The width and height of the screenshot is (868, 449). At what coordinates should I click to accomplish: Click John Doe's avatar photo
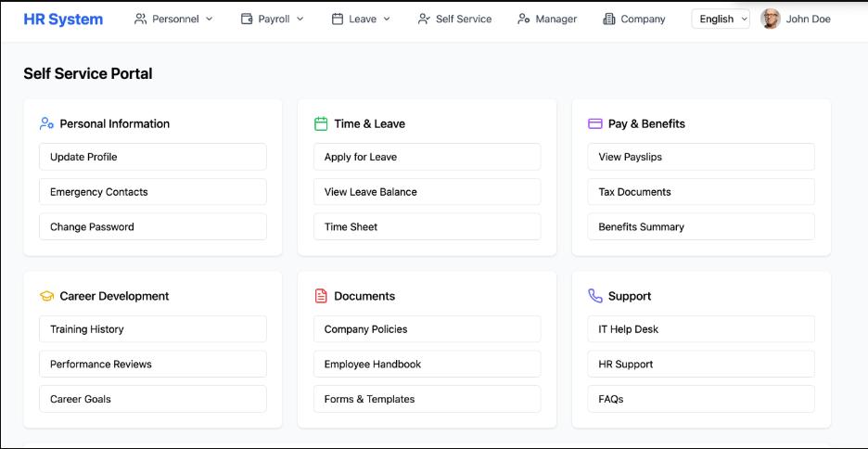pos(771,19)
